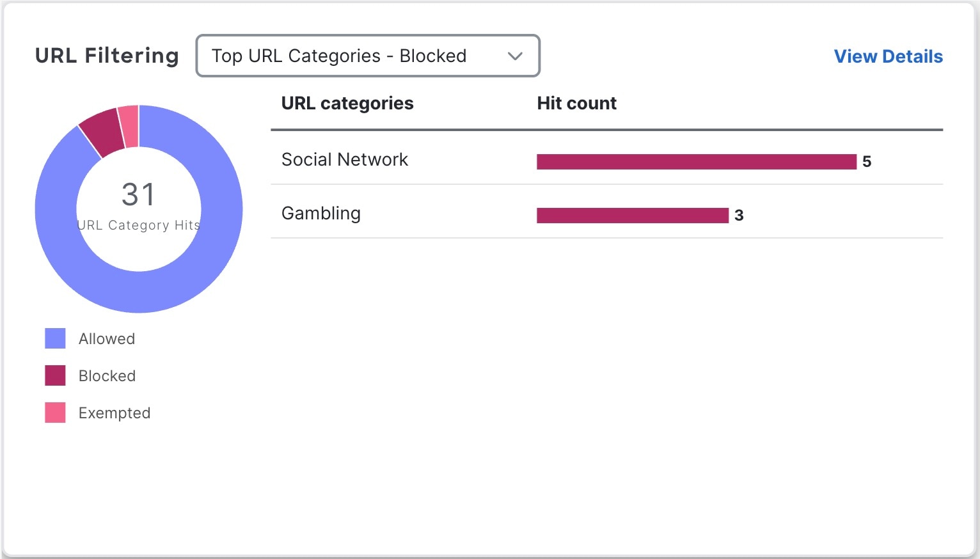
Task: Toggle the Allowed legend label
Action: point(107,339)
